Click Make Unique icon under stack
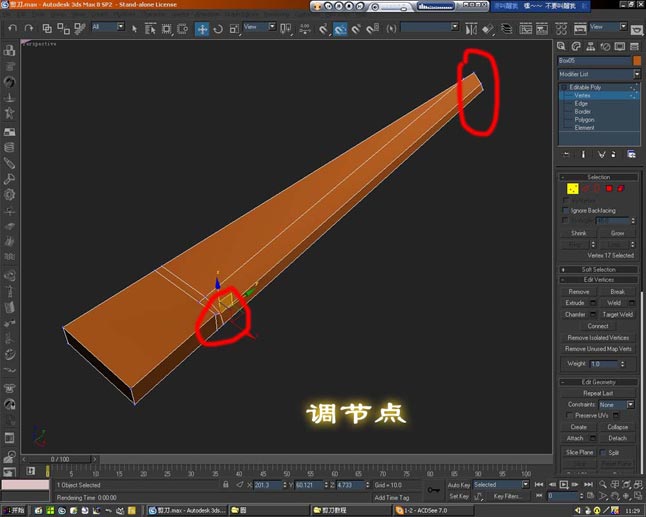The image size is (646, 517). click(x=602, y=154)
